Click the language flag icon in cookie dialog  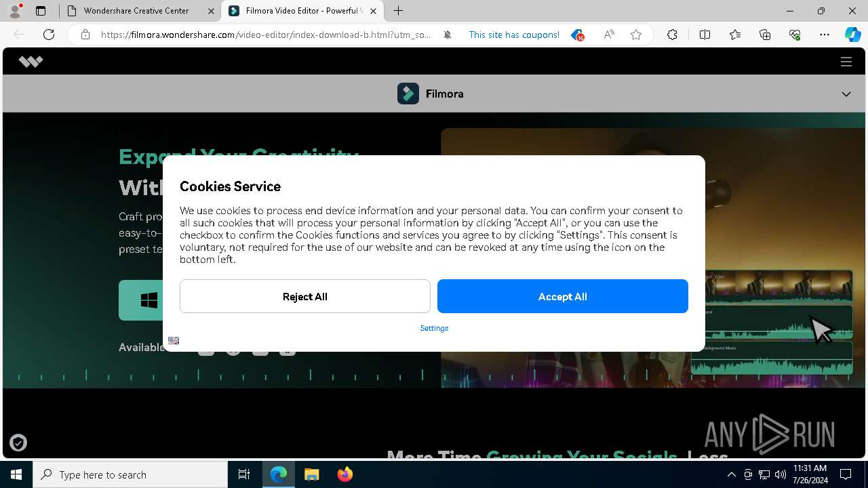pyautogui.click(x=174, y=340)
